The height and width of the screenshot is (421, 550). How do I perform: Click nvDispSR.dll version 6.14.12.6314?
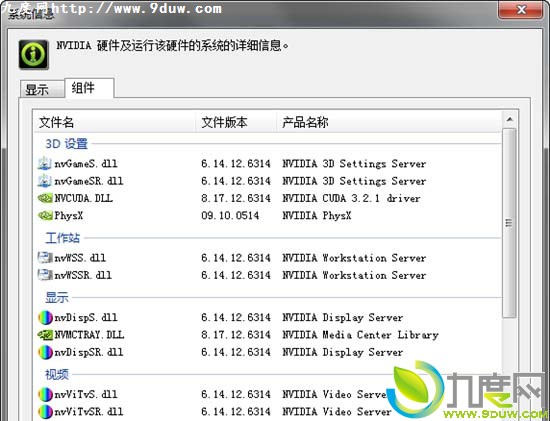pos(236,352)
